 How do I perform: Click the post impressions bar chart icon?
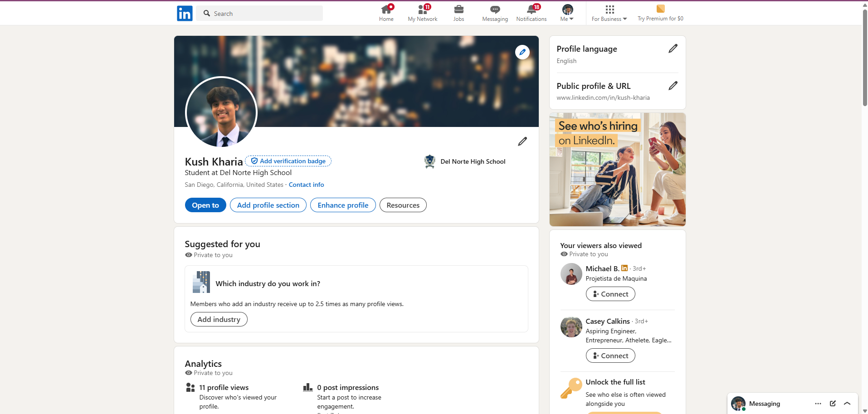308,387
